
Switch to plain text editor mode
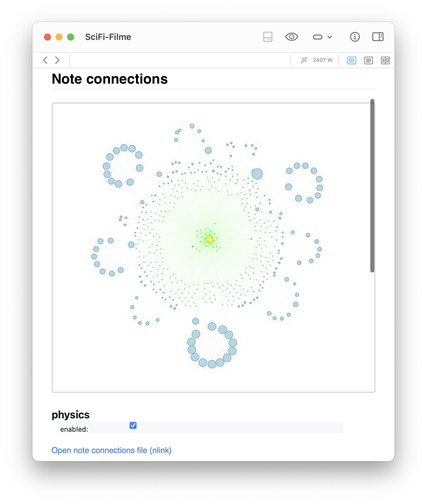click(369, 60)
